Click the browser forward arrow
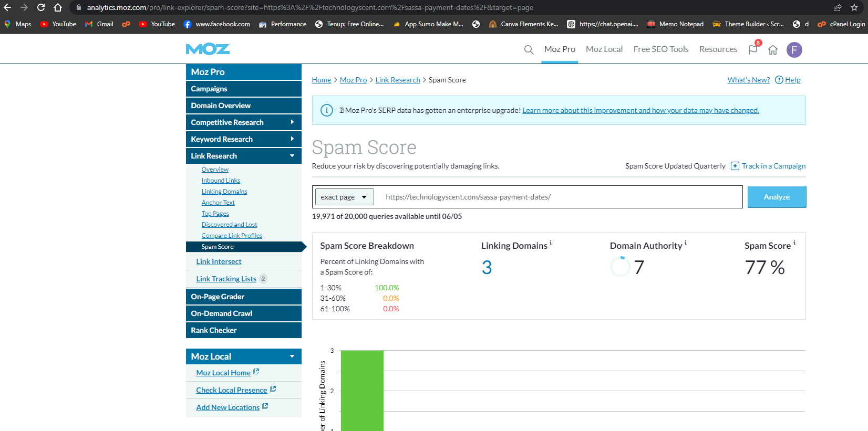This screenshot has width=868, height=431. coord(24,7)
